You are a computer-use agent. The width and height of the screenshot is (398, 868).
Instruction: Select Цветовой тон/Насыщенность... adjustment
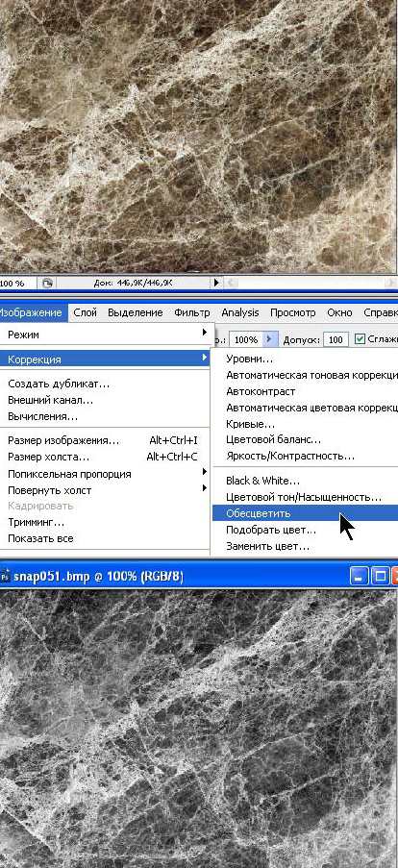tap(305, 498)
